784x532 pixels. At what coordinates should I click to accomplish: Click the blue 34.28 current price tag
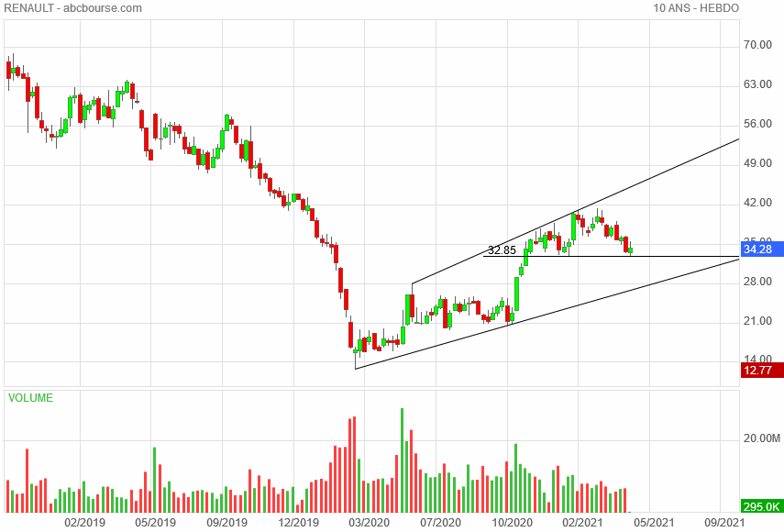[762, 249]
